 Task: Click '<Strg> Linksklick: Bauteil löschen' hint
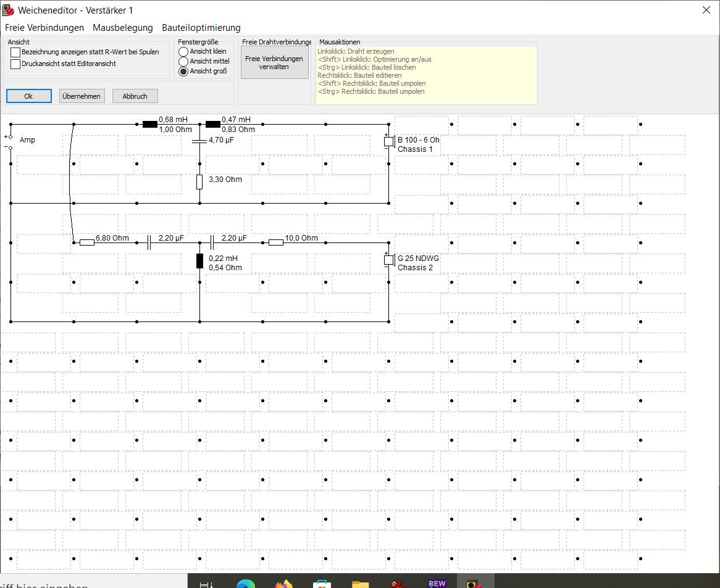[x=366, y=67]
